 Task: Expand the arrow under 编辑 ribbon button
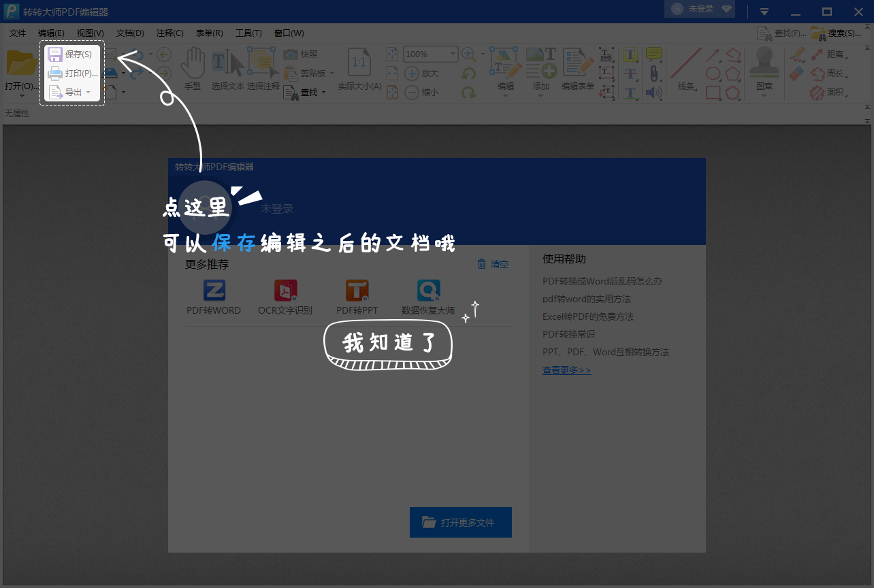pyautogui.click(x=505, y=96)
